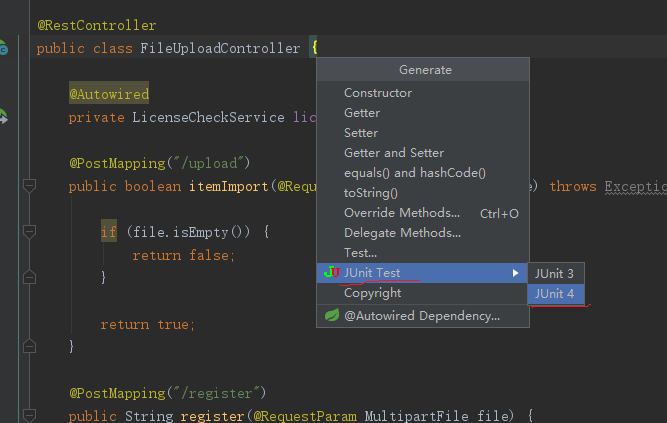
Task: Select JUnit 3 in the submenu
Action: click(x=556, y=274)
